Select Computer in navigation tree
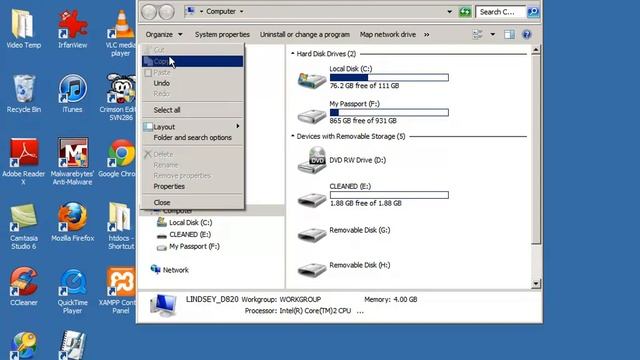 coord(178,211)
